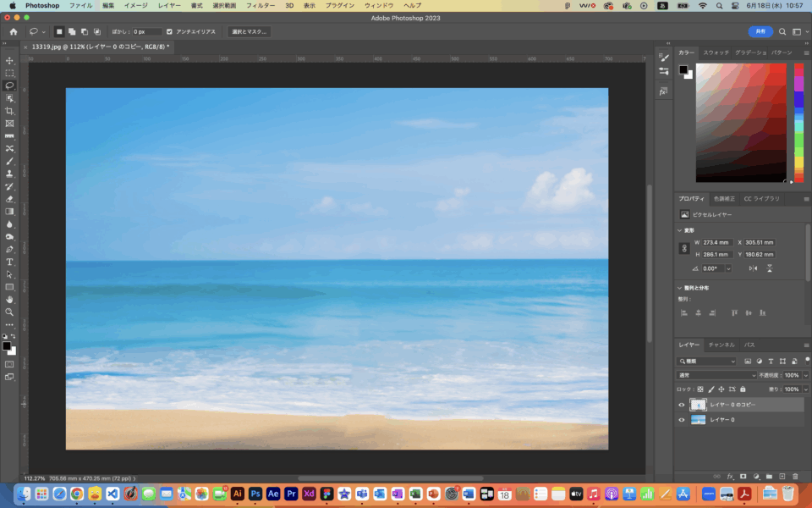Image resolution: width=812 pixels, height=508 pixels.
Task: Select the Hand tool
Action: pyautogui.click(x=9, y=300)
